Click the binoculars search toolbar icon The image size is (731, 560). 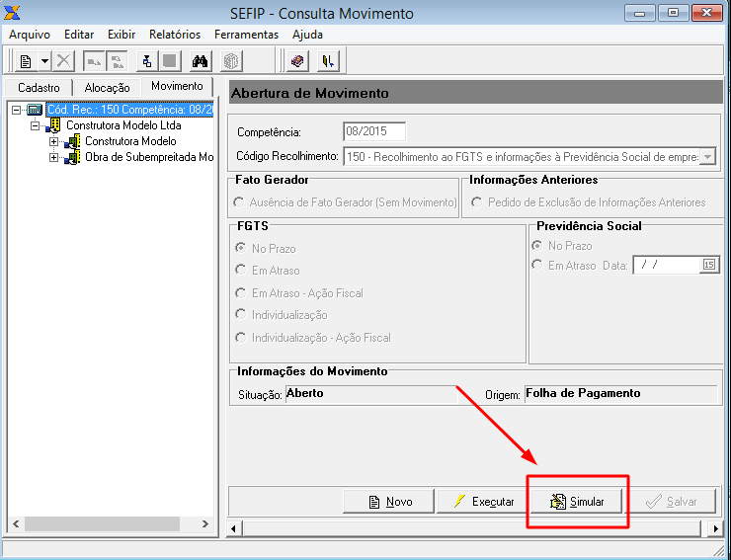pos(200,61)
